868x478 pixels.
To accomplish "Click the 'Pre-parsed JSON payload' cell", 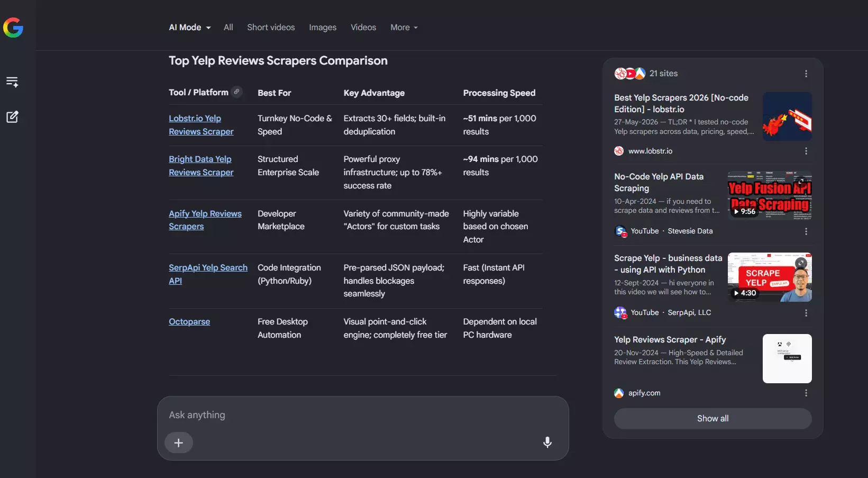I will tap(394, 281).
